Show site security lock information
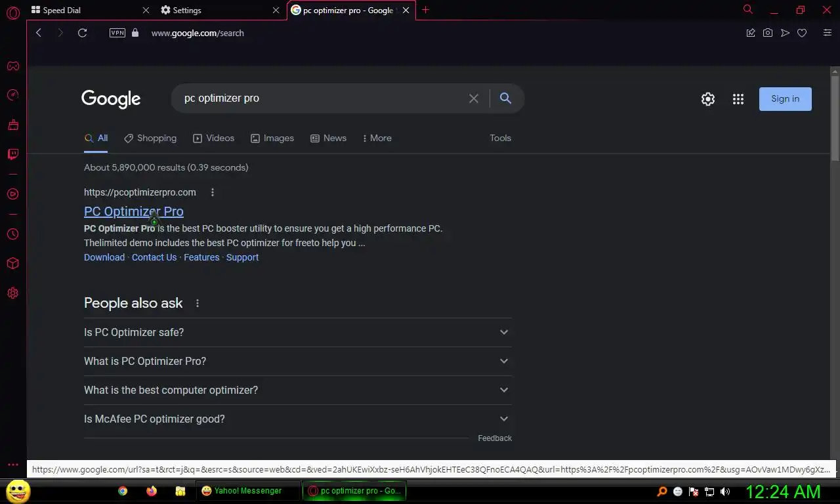 click(135, 33)
